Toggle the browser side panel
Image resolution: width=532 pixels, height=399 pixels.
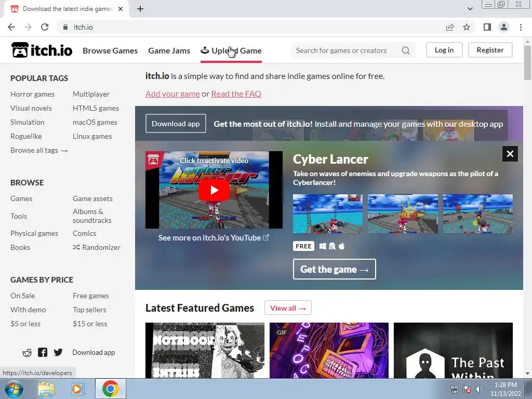coord(487,27)
